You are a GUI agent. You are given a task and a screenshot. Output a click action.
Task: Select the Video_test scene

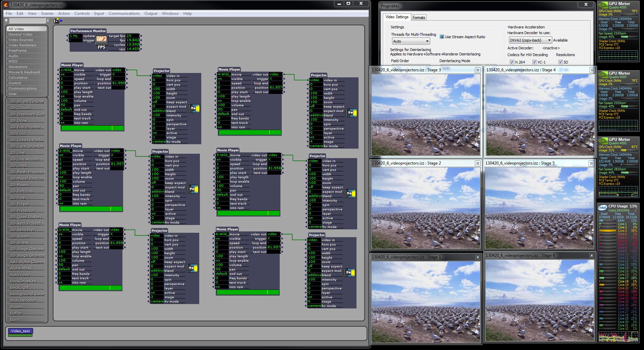click(x=21, y=331)
